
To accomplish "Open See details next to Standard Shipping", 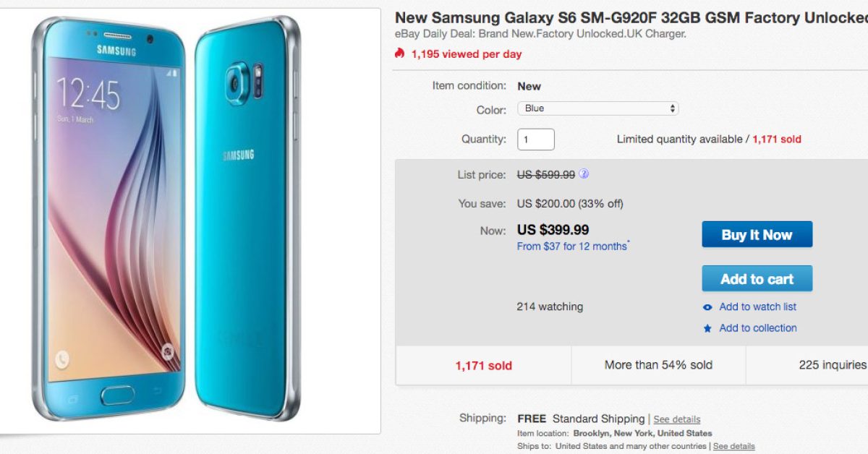I will coord(677,419).
